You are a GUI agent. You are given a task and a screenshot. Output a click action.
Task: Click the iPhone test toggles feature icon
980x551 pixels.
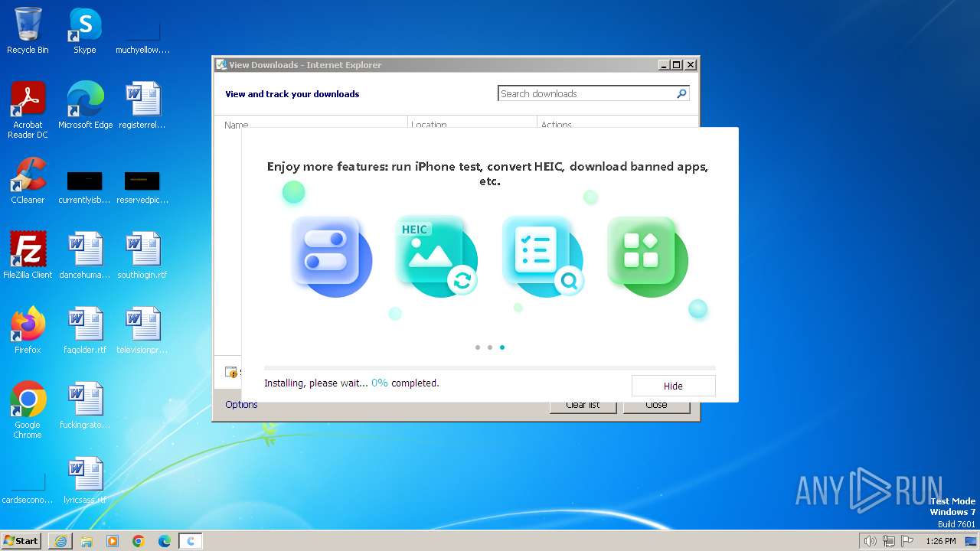coord(332,256)
